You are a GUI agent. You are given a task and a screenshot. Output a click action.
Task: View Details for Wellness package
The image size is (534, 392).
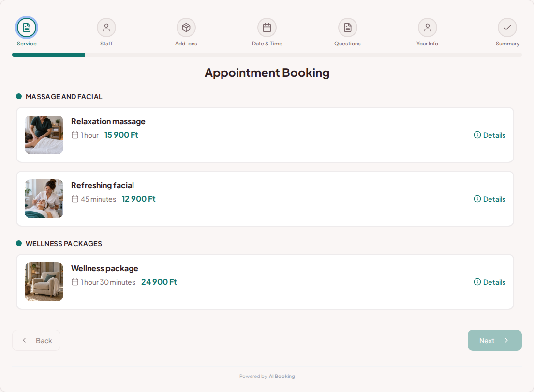(x=489, y=282)
